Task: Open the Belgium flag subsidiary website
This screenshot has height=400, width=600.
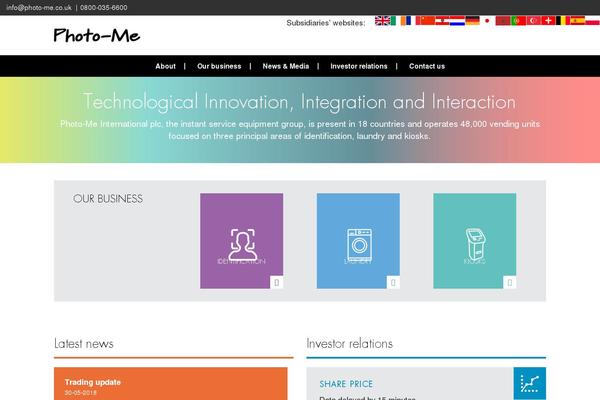Action: (x=563, y=20)
